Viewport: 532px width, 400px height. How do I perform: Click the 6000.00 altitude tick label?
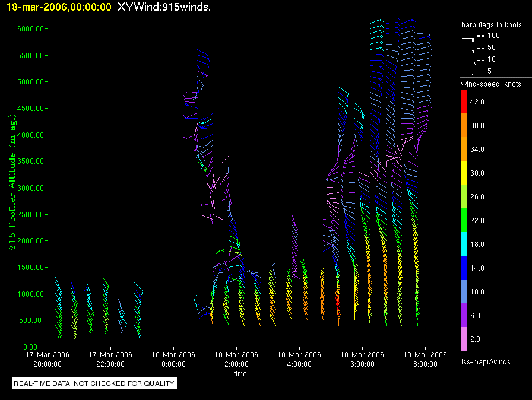tap(29, 29)
